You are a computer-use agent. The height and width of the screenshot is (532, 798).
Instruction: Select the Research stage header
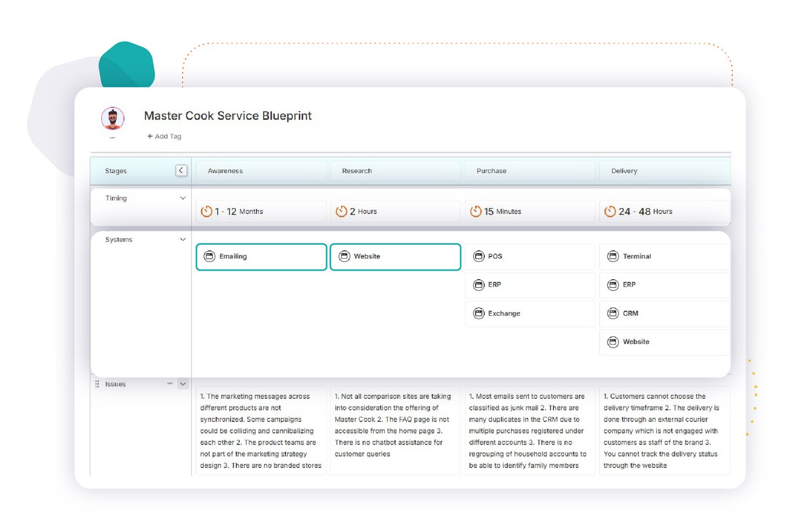tap(395, 171)
